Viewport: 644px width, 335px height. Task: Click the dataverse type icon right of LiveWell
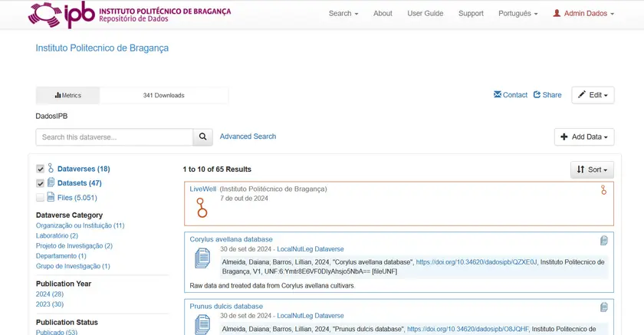click(603, 190)
